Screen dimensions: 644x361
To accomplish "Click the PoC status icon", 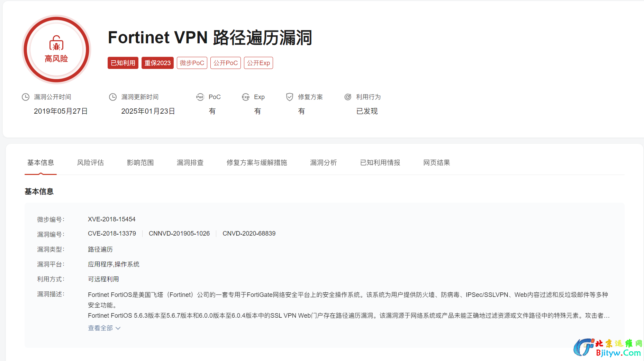I will pos(200,97).
